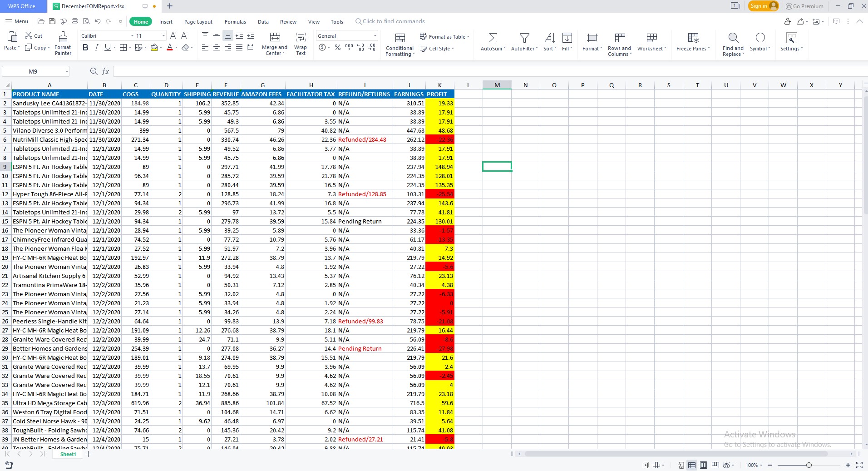Click the insert function fx icon

point(105,71)
